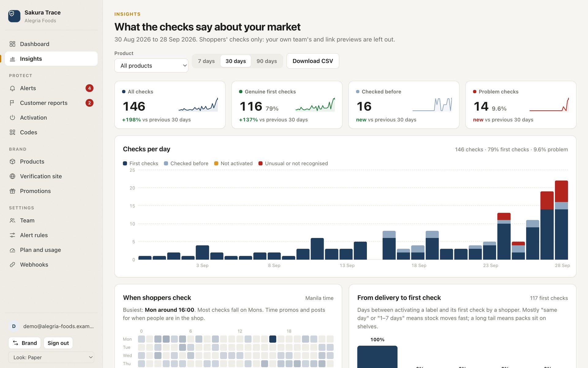Open Customer reports
The height and width of the screenshot is (368, 588).
point(51,103)
